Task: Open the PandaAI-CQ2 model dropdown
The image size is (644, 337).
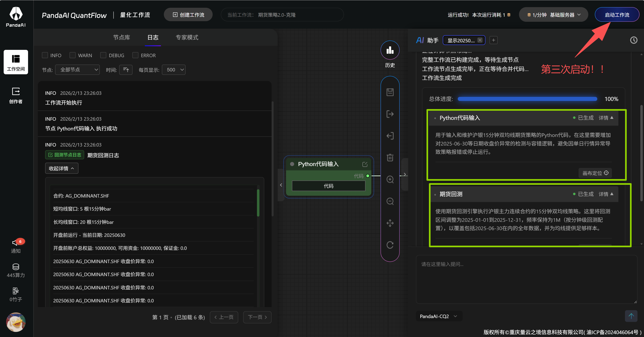Action: [439, 316]
